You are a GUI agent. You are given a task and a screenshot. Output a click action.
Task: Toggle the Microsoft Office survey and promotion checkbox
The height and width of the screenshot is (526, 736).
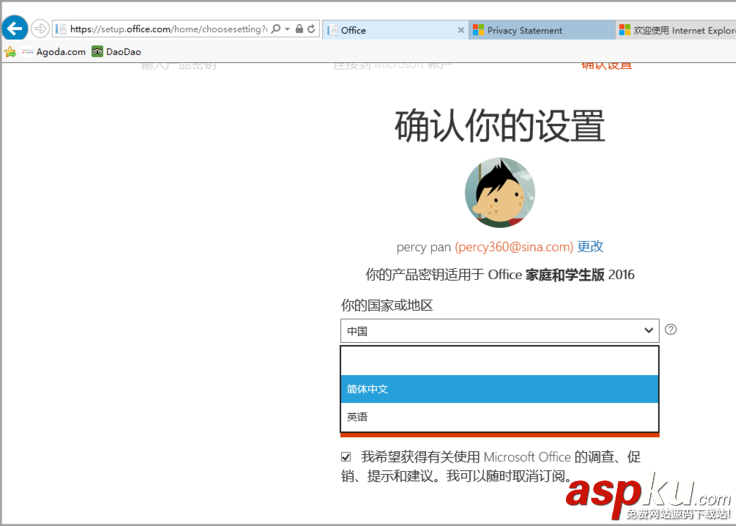(x=346, y=457)
